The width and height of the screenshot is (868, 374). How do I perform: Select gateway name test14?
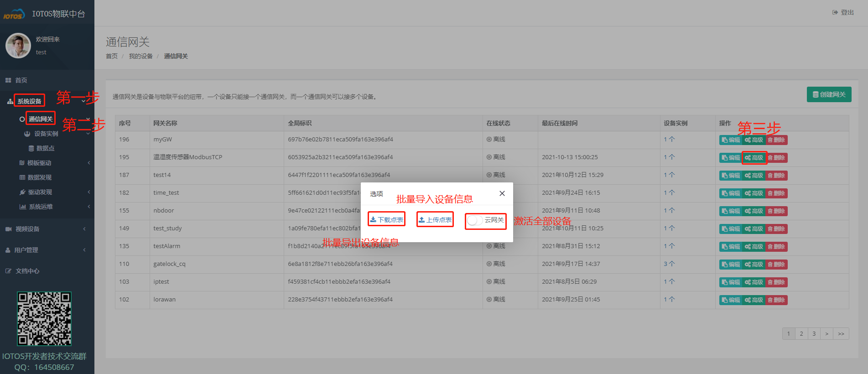[x=162, y=175]
